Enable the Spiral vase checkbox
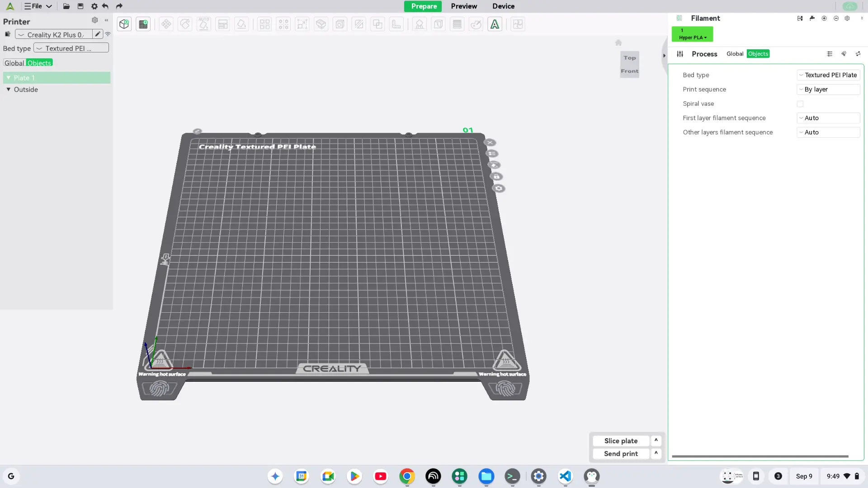 800,104
